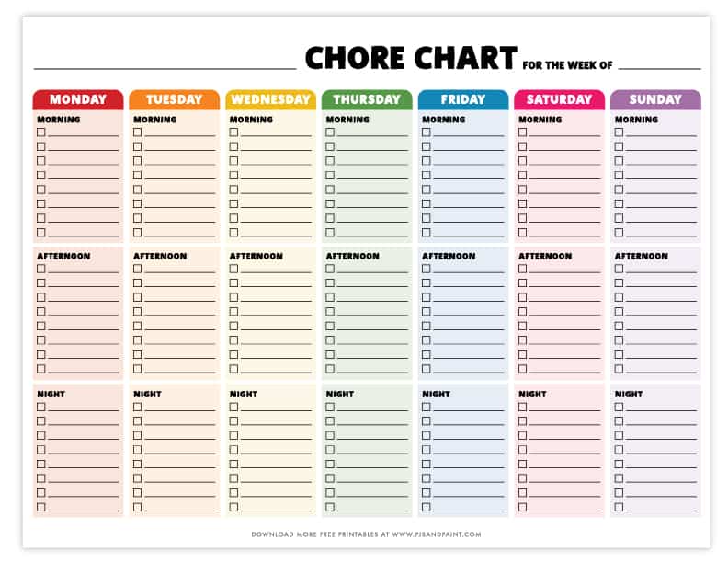Tick the last Thursday morning checkbox
Viewport: 728px width, 563px height.
330,232
